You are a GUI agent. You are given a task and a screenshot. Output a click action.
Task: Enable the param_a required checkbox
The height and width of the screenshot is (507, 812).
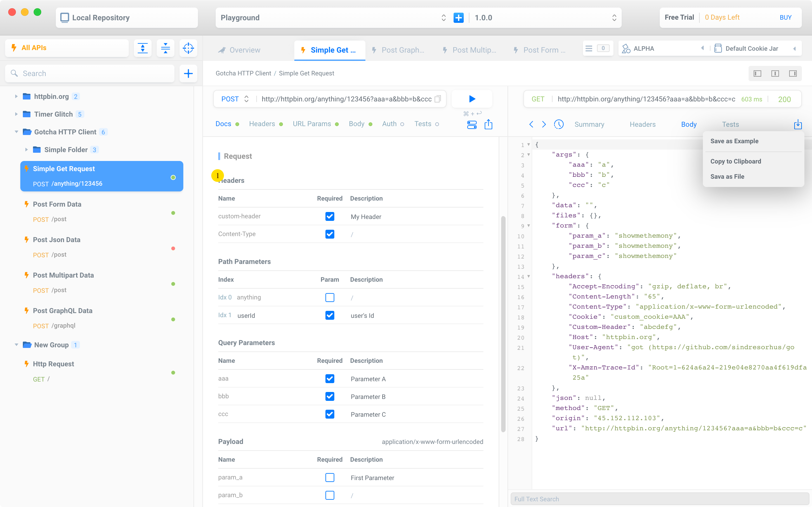point(330,478)
